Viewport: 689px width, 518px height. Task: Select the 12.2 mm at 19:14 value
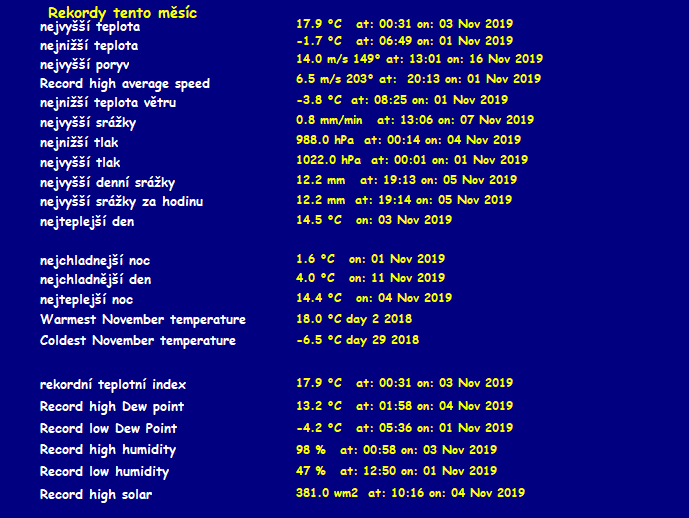click(404, 200)
